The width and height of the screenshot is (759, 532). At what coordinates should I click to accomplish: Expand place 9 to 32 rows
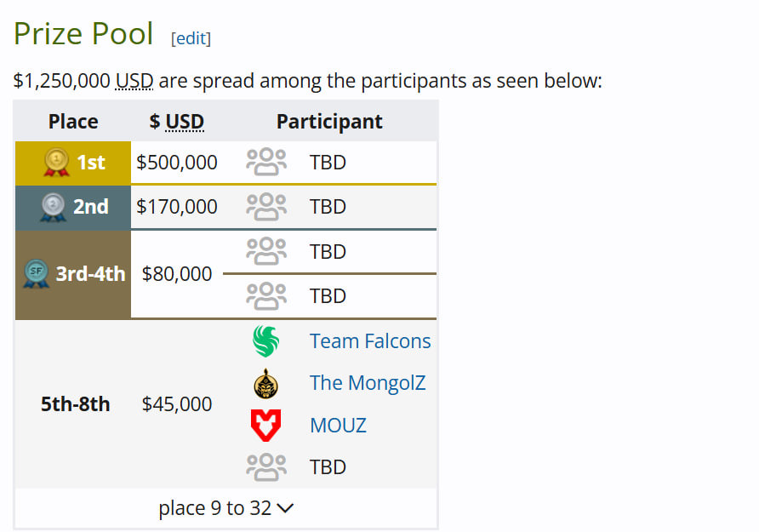click(x=214, y=508)
